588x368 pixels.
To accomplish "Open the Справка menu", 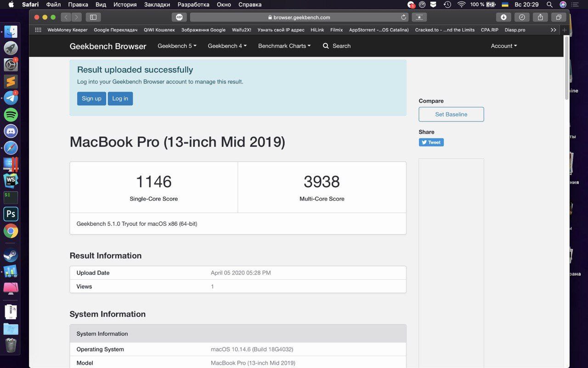I will tap(250, 5).
